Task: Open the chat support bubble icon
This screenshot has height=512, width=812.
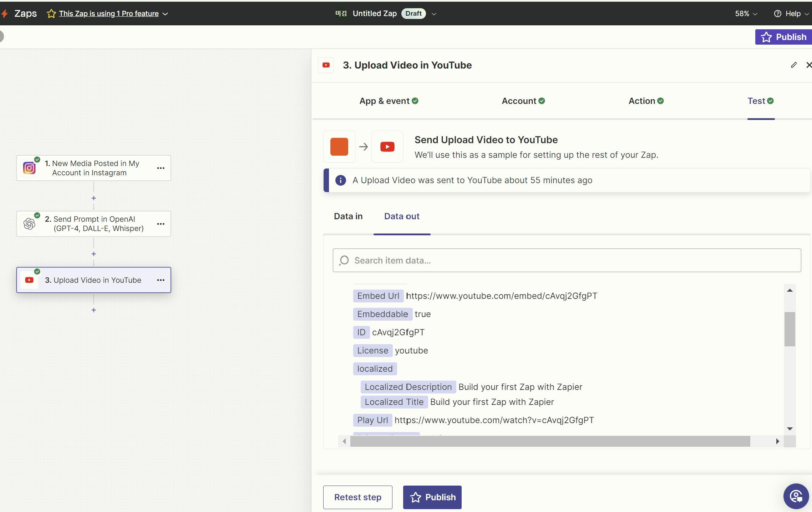Action: (x=796, y=496)
